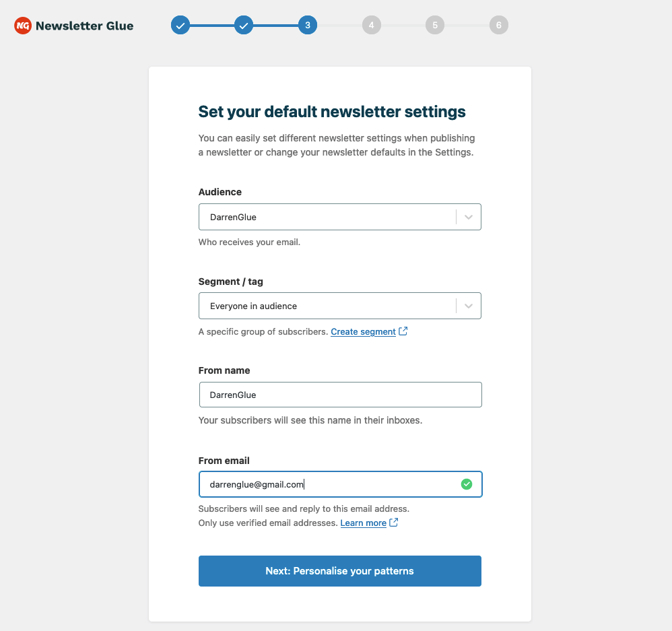
Task: Click the Newsletter Glue brand name text
Action: point(84,26)
